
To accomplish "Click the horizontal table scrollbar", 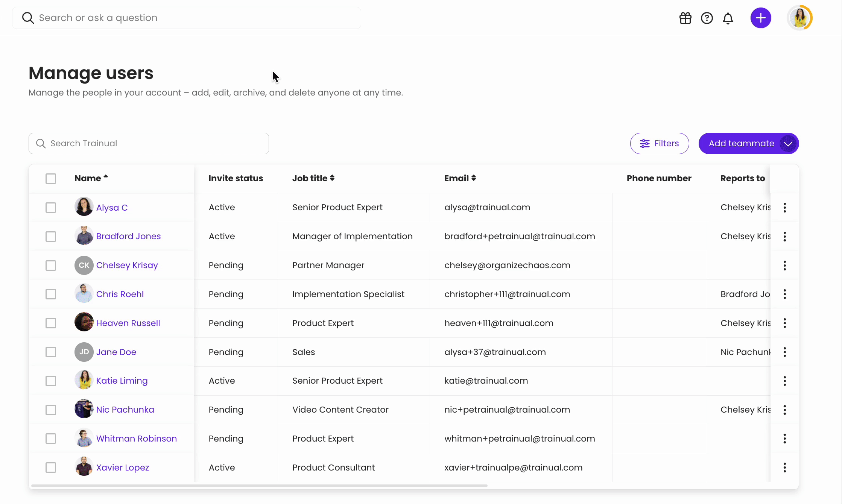I will pyautogui.click(x=260, y=486).
